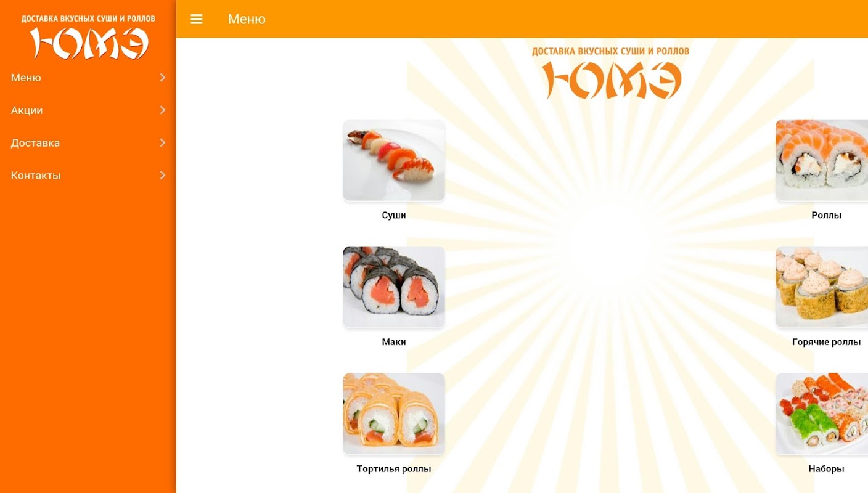Expand the Акции chevron arrow
Image resolution: width=868 pixels, height=493 pixels.
pos(163,110)
